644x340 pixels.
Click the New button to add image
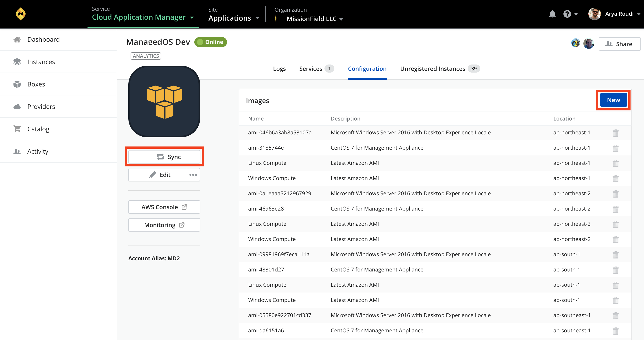(x=613, y=100)
